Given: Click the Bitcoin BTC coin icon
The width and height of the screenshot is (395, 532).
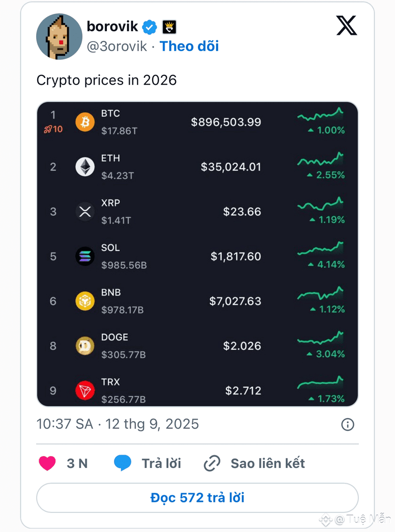Looking at the screenshot, I should 85,122.
